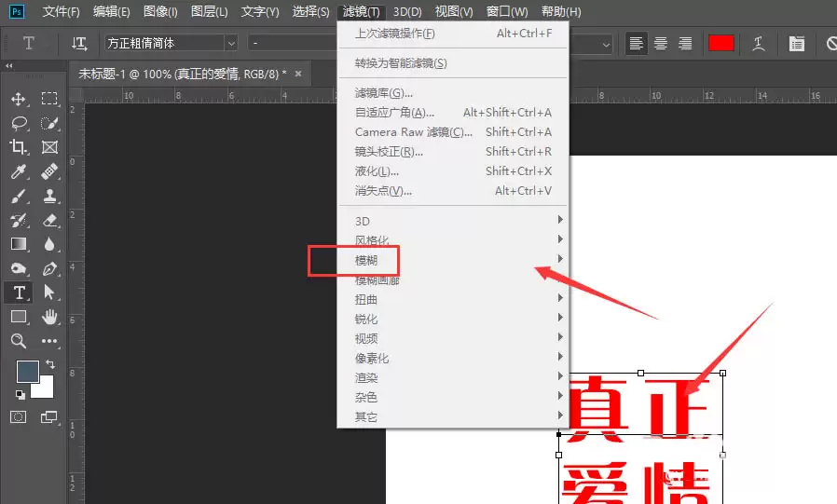
Task: Select the Pen tool
Action: point(49,269)
